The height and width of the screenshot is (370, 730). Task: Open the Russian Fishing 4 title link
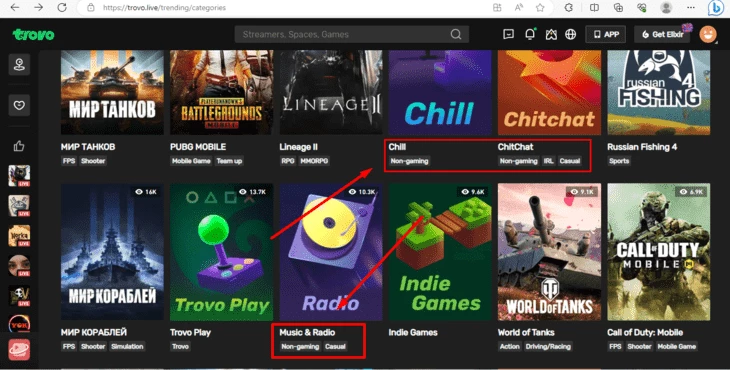pos(642,147)
